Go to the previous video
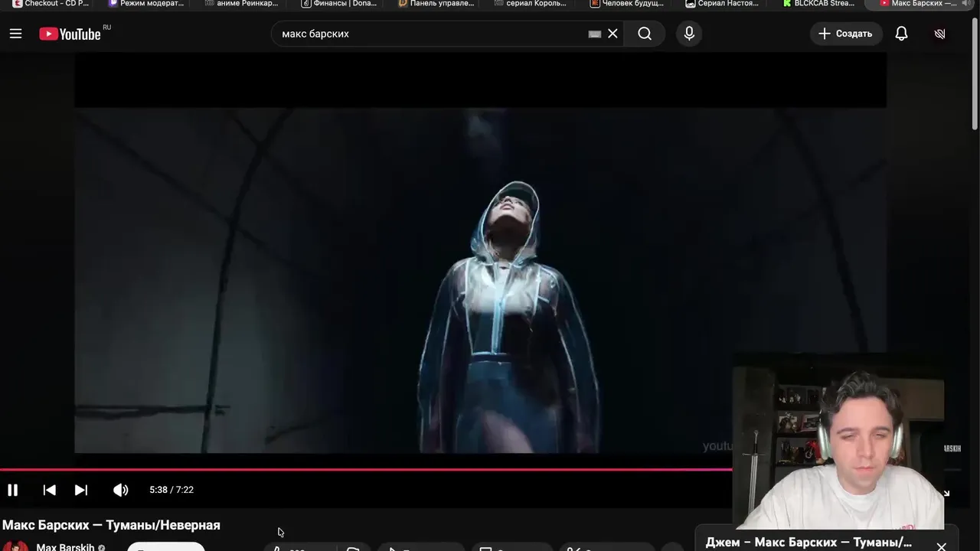The height and width of the screenshot is (551, 980). pos(49,490)
